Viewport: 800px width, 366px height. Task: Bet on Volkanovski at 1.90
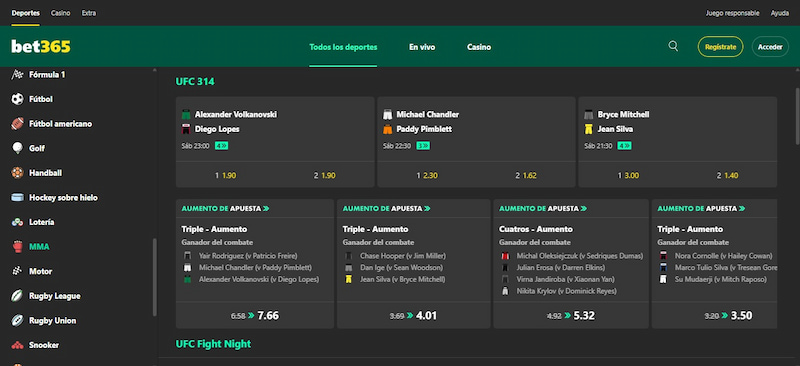[226, 175]
